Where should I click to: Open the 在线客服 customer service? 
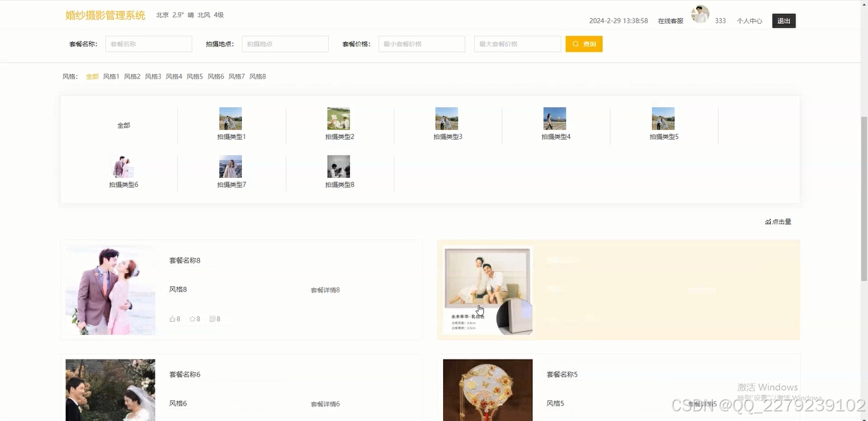click(671, 20)
